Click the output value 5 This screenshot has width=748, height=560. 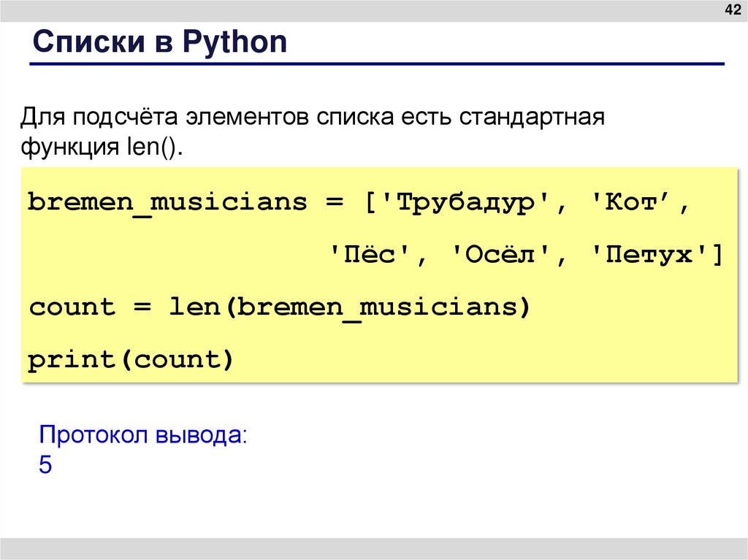pos(45,465)
